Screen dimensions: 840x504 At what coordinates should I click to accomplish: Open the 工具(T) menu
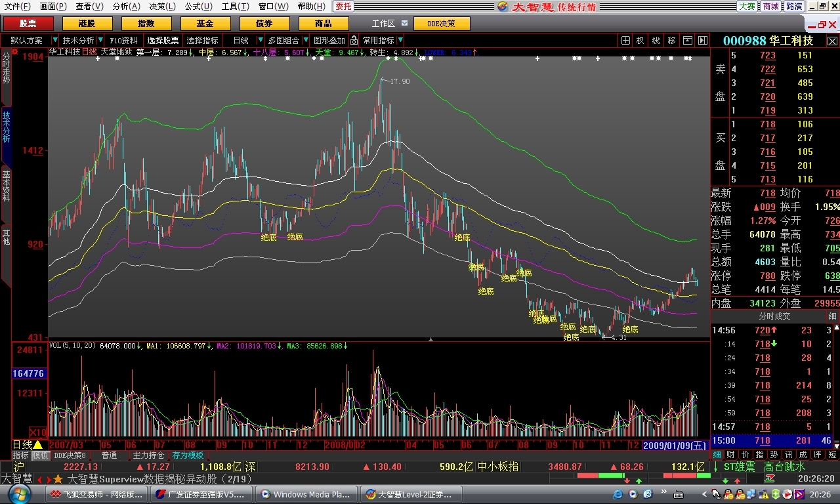235,7
